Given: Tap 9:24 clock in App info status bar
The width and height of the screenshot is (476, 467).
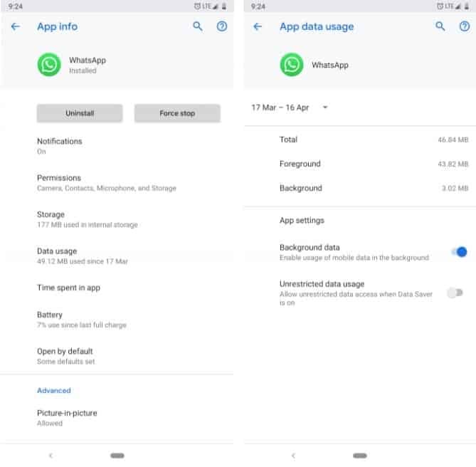Looking at the screenshot, I should click(16, 6).
